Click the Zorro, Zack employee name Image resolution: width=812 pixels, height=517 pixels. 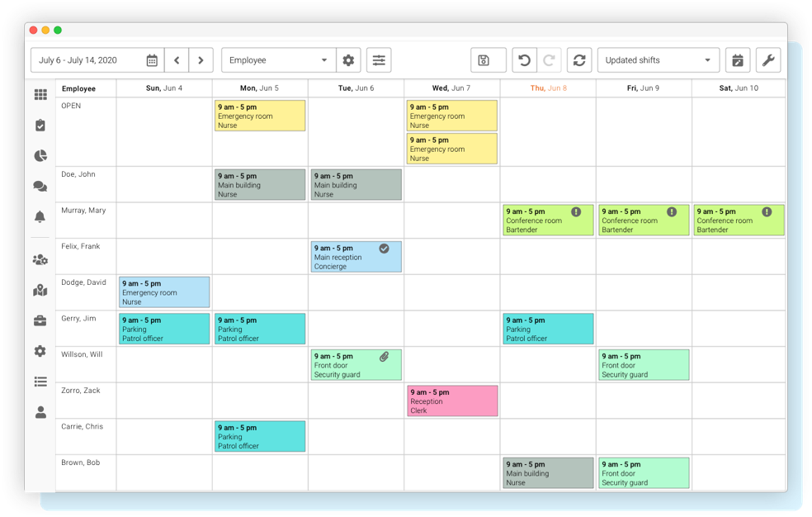[81, 391]
